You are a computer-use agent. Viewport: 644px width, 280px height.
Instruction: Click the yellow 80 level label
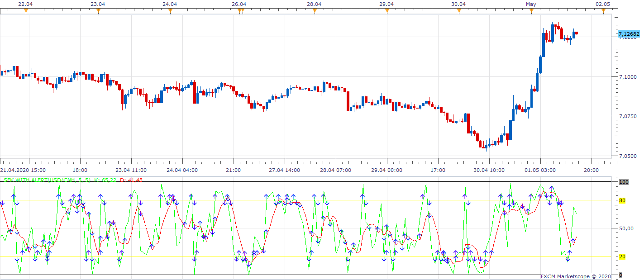pyautogui.click(x=622, y=200)
